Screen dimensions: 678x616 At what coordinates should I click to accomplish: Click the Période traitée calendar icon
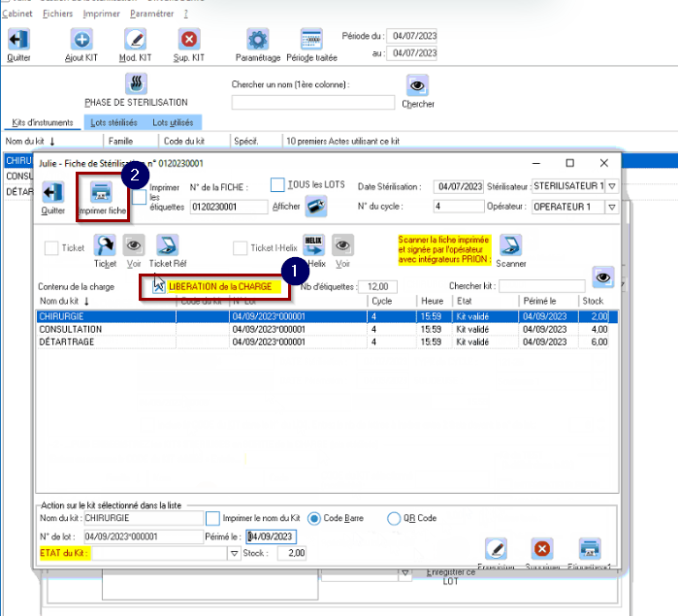tap(311, 40)
